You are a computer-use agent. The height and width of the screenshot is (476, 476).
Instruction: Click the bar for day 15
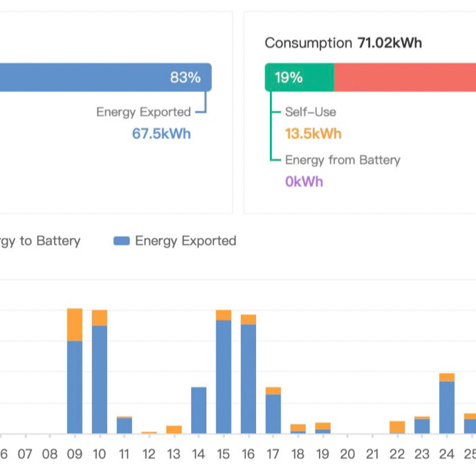(223, 372)
